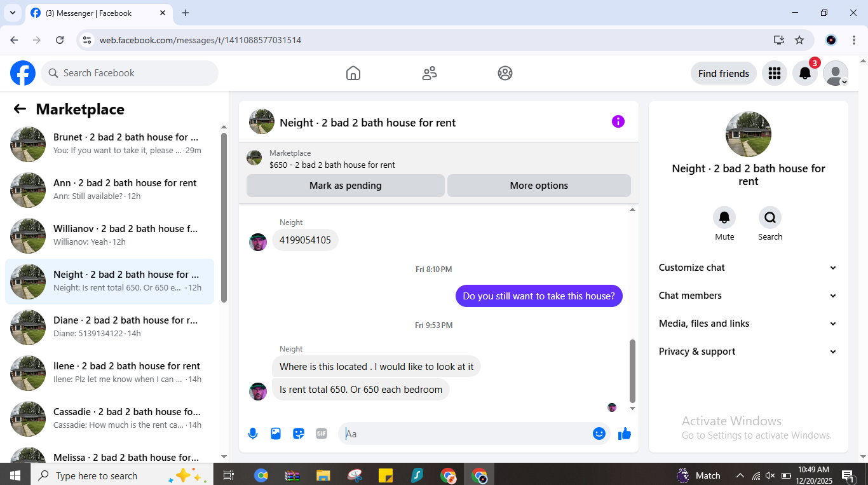This screenshot has height=485, width=868.
Task: Open Chrome profile button in toolbar
Action: (x=831, y=40)
